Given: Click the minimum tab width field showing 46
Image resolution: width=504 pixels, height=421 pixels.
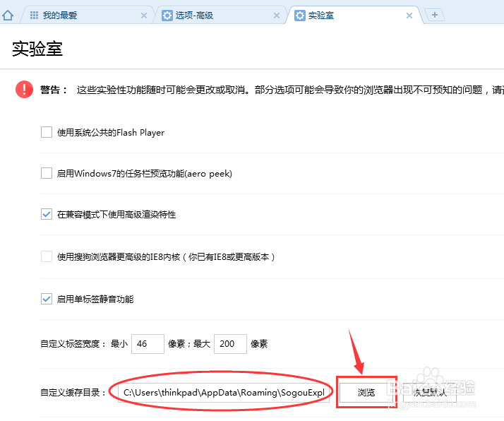Looking at the screenshot, I should (x=148, y=344).
